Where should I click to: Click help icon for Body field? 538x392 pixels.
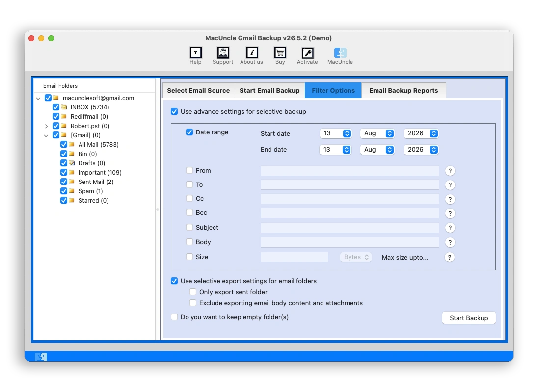point(450,242)
